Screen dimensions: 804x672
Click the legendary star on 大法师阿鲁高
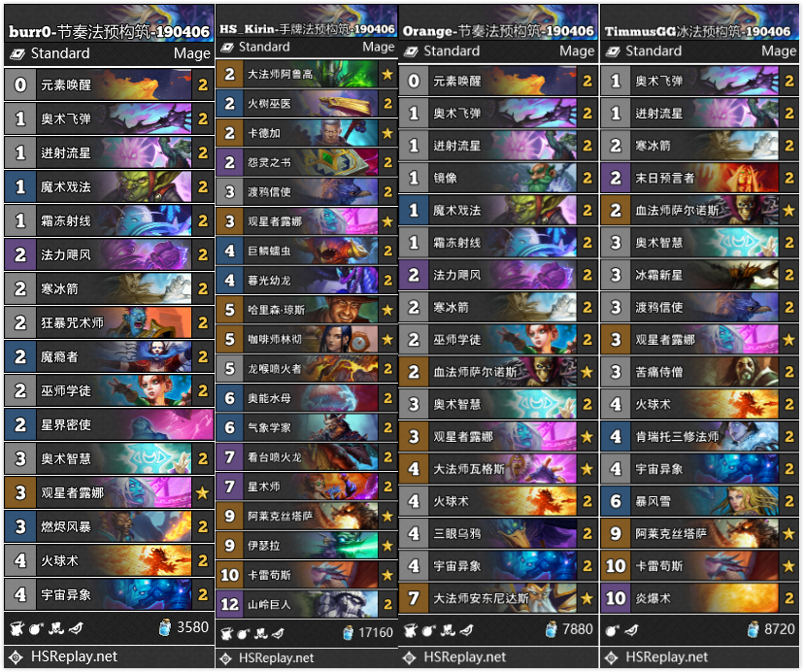(387, 75)
